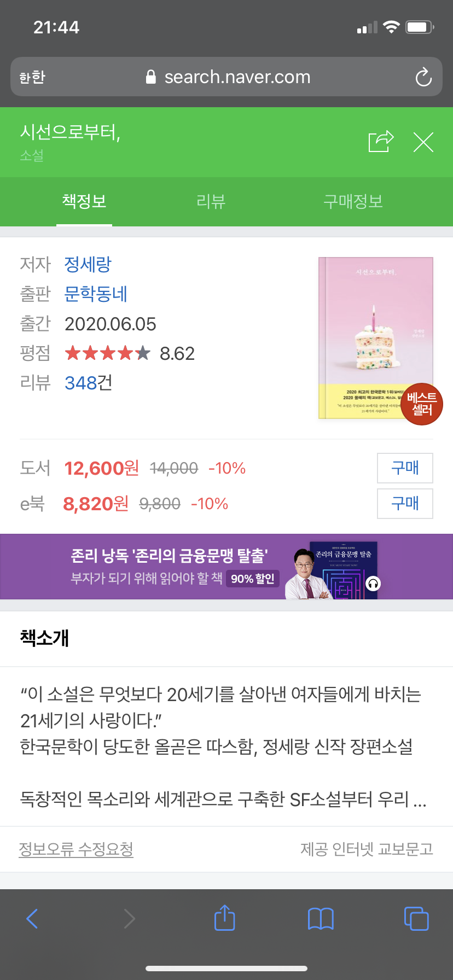This screenshot has height=980, width=453.
Task: Tap the headphone icon on audiobook banner
Action: point(373,584)
